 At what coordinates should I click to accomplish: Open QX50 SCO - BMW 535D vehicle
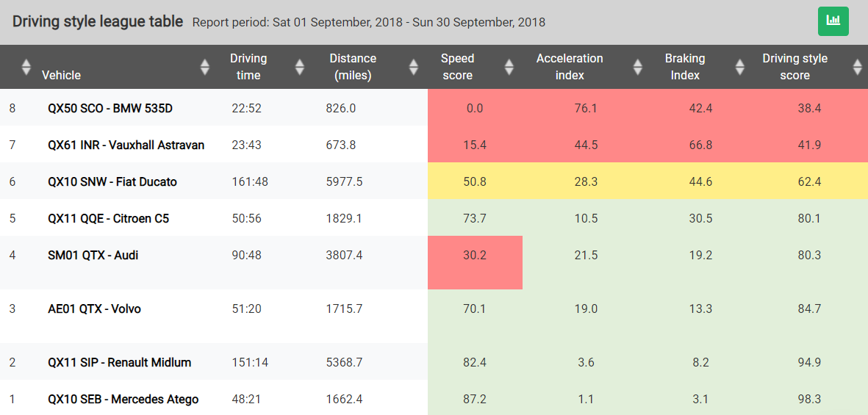pyautogui.click(x=110, y=108)
